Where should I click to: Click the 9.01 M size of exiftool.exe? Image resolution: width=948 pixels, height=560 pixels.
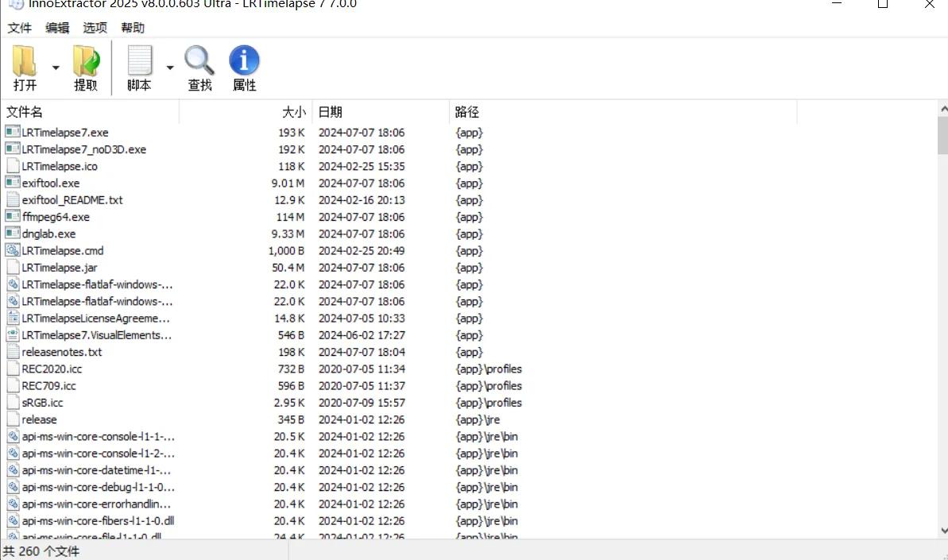pos(288,183)
